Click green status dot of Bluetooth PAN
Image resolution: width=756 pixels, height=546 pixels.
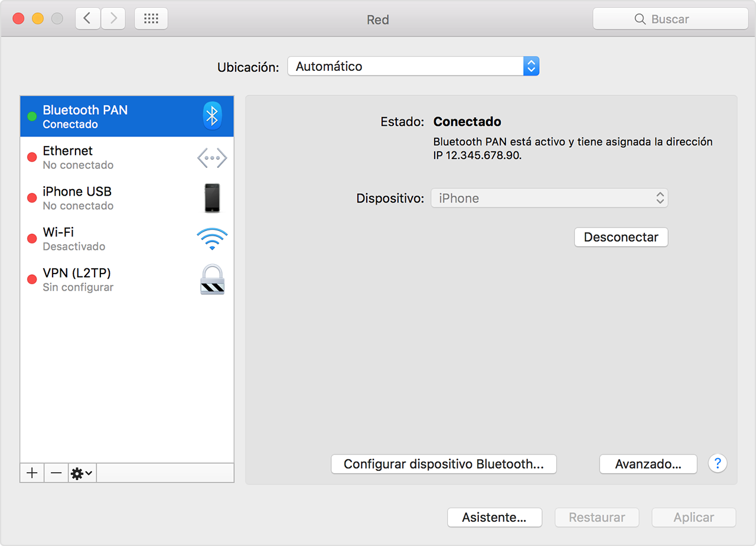(x=32, y=116)
